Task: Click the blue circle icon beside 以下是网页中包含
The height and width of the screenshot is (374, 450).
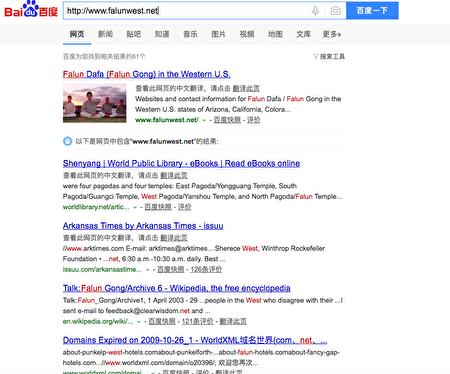Action: (x=67, y=141)
